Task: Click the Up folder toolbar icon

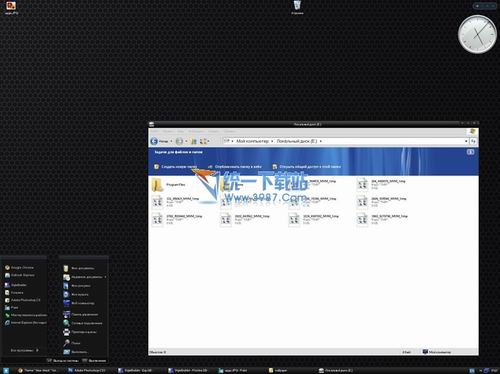Action: point(194,141)
